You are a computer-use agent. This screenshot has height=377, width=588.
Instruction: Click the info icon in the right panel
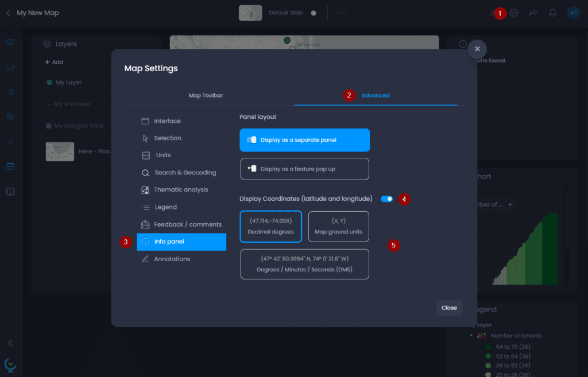(463, 44)
